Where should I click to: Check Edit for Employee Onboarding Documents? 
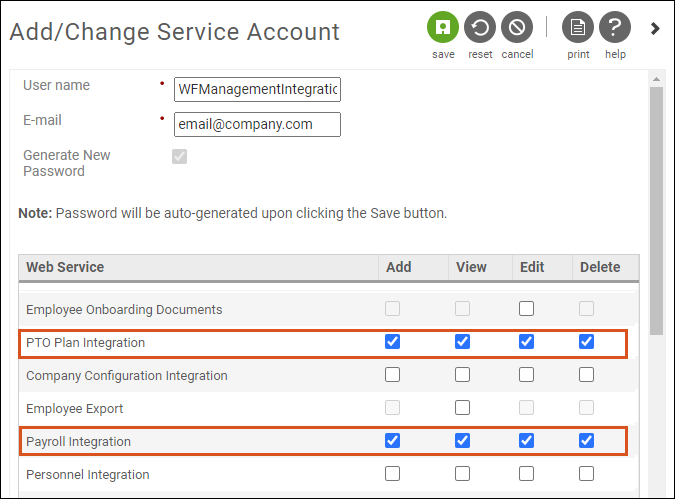click(x=526, y=309)
